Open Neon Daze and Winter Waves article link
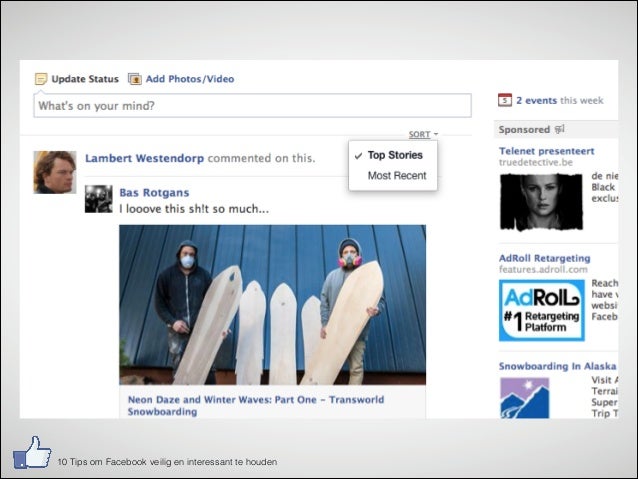This screenshot has height=479, width=638. (x=256, y=405)
